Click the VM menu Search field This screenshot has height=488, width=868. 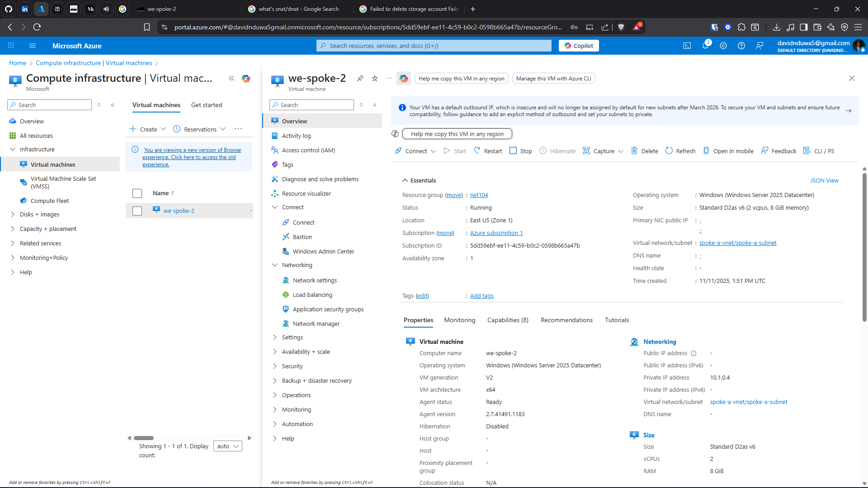tap(311, 105)
